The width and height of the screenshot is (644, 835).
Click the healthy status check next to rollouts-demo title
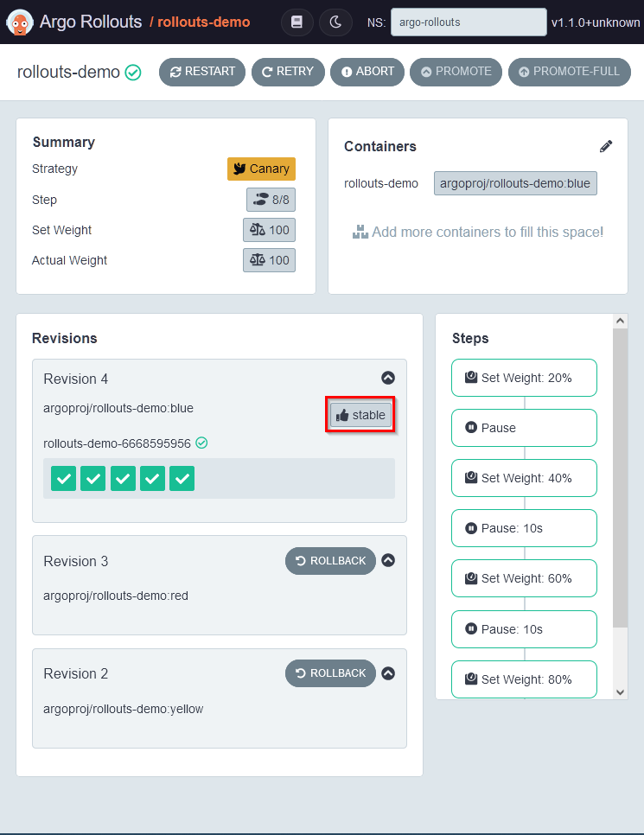tap(132, 72)
